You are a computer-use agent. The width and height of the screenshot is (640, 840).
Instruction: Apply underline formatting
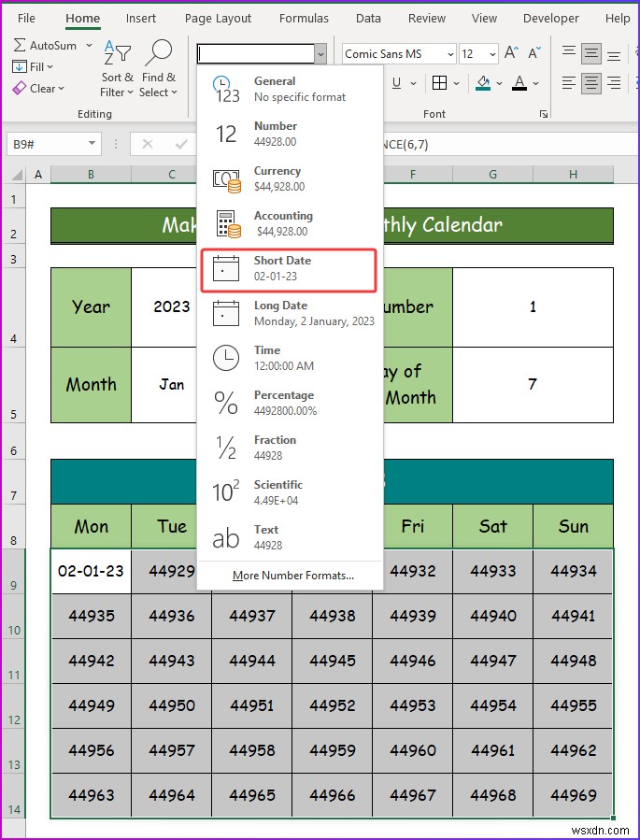(396, 83)
